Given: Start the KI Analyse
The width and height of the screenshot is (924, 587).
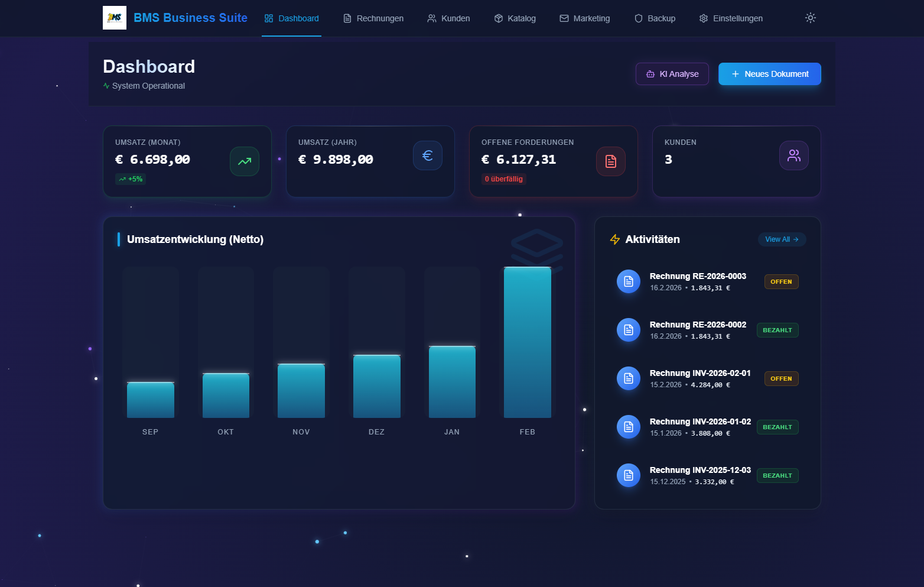Looking at the screenshot, I should click(672, 74).
